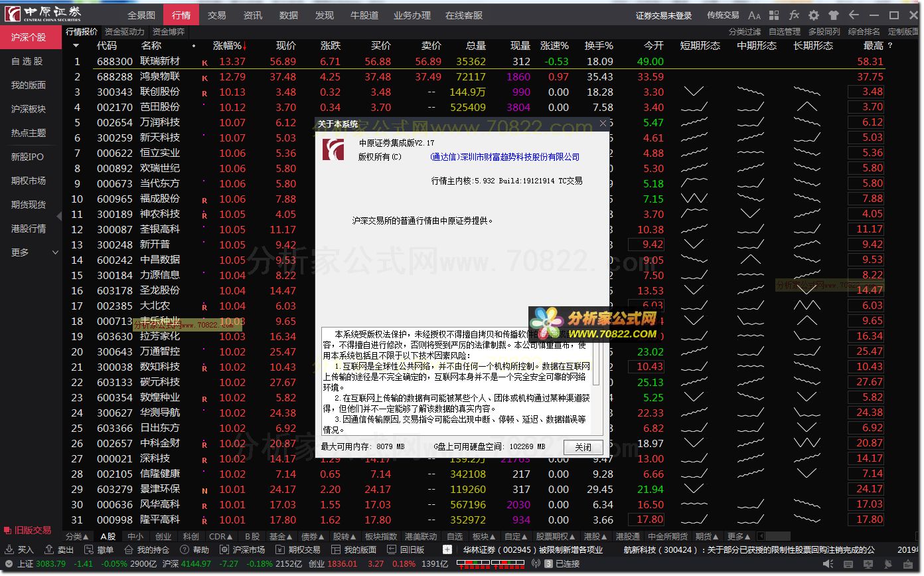Open font size AA setting icon

(754, 15)
